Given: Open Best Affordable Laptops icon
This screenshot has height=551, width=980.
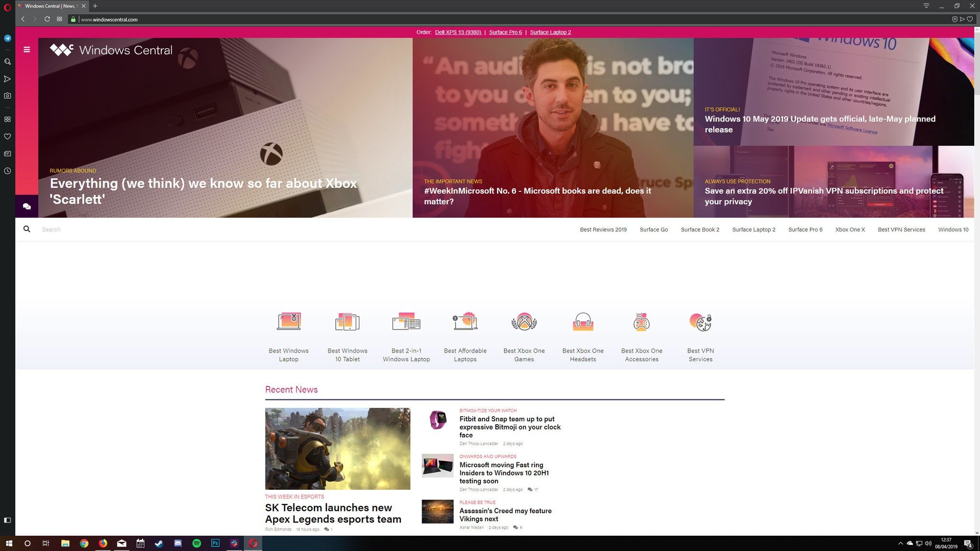Looking at the screenshot, I should [x=465, y=321].
